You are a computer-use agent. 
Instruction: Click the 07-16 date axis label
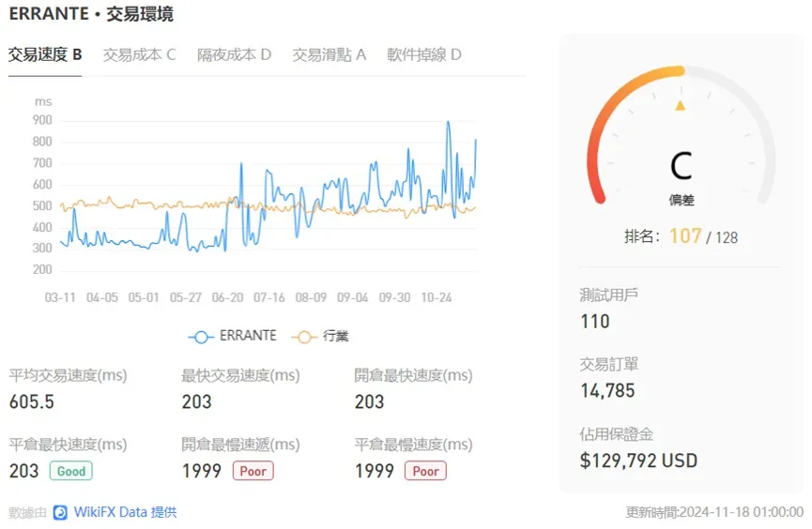pyautogui.click(x=268, y=297)
